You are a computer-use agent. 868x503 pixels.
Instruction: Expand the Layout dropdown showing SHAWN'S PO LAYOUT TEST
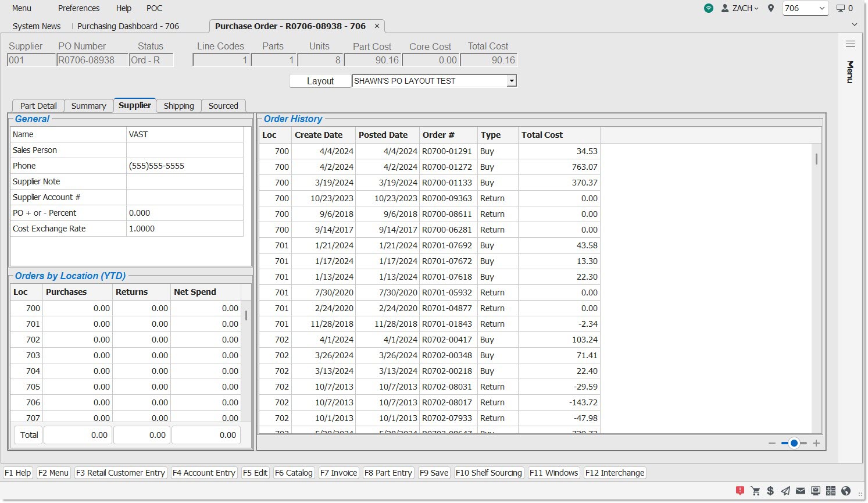pyautogui.click(x=511, y=81)
